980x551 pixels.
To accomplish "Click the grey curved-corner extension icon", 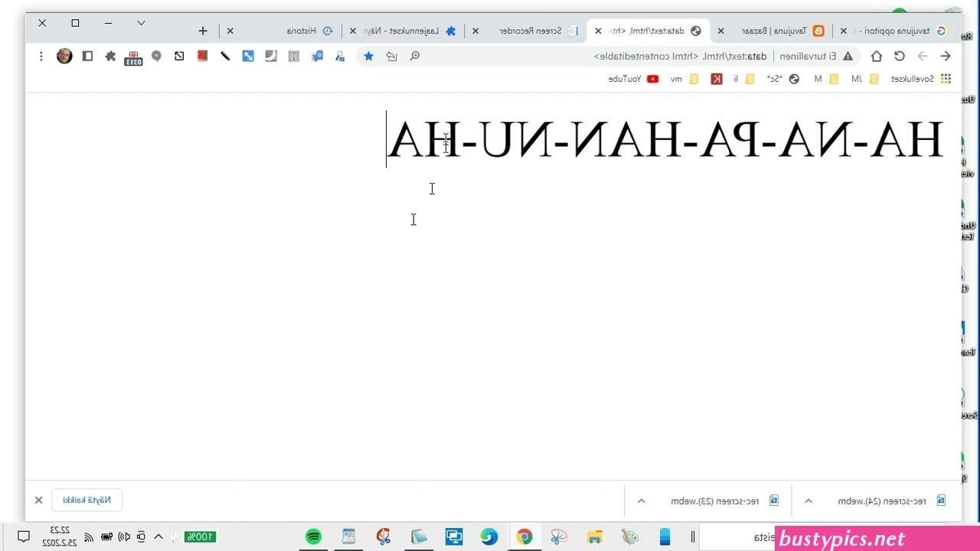I will tap(271, 56).
